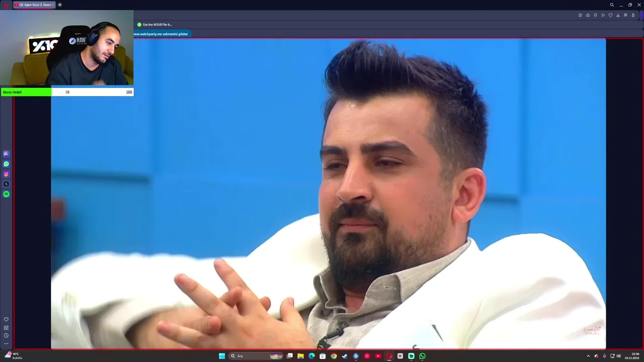Screen dimensions: 644x362
Task: Open the search tabs magnifier icon
Action: [x=612, y=5]
